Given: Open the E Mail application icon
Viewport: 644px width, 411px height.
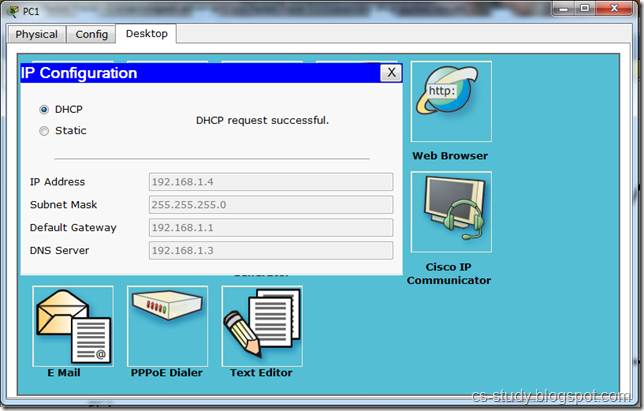Looking at the screenshot, I should coord(73,326).
